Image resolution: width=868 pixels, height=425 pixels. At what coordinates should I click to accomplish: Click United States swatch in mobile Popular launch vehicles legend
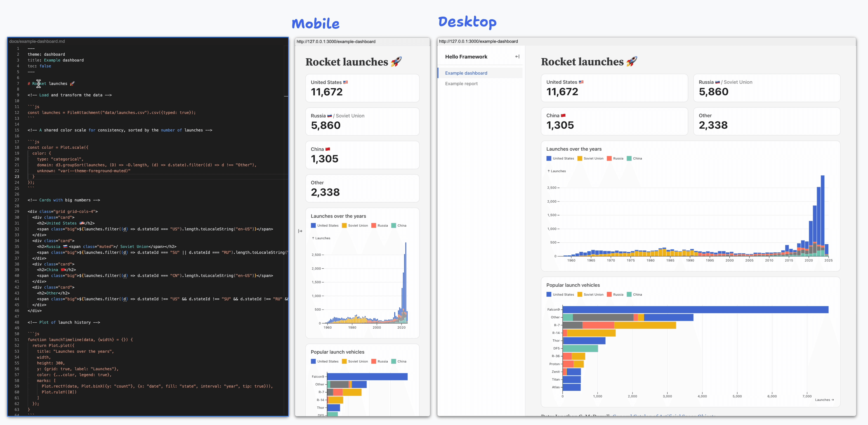click(x=313, y=361)
